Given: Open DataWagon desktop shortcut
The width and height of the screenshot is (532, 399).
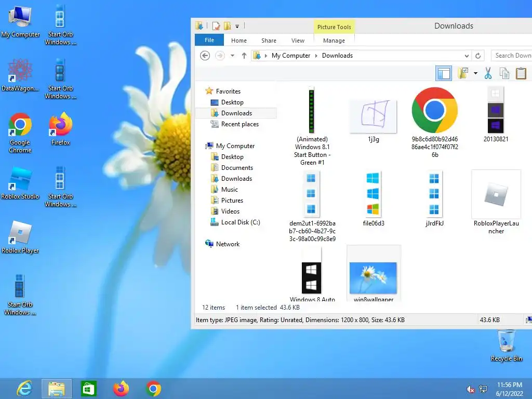Looking at the screenshot, I should 20,75.
